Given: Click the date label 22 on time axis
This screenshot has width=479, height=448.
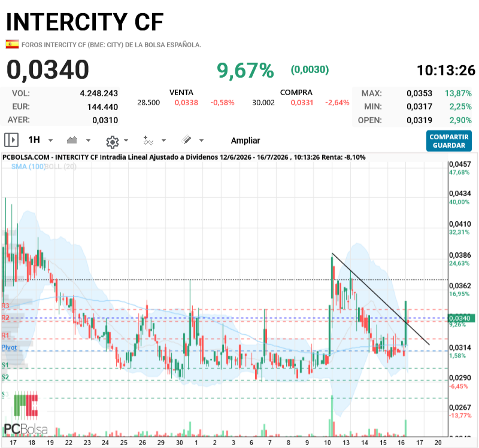Looking at the screenshot, I should click(x=69, y=443).
